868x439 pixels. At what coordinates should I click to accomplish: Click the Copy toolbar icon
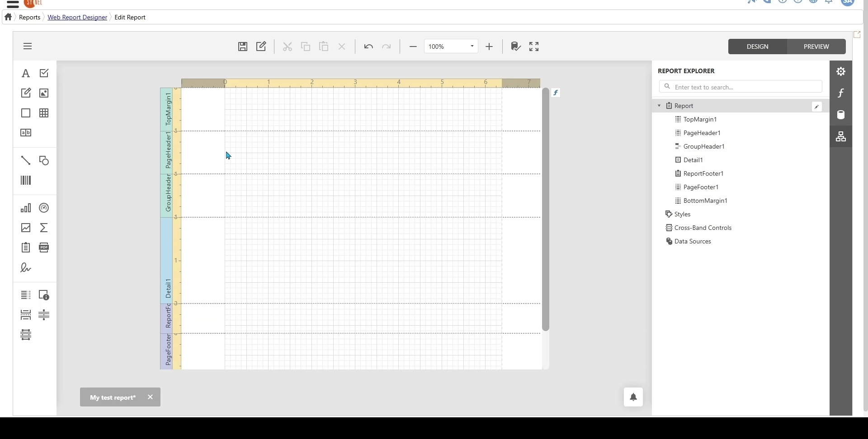(306, 47)
